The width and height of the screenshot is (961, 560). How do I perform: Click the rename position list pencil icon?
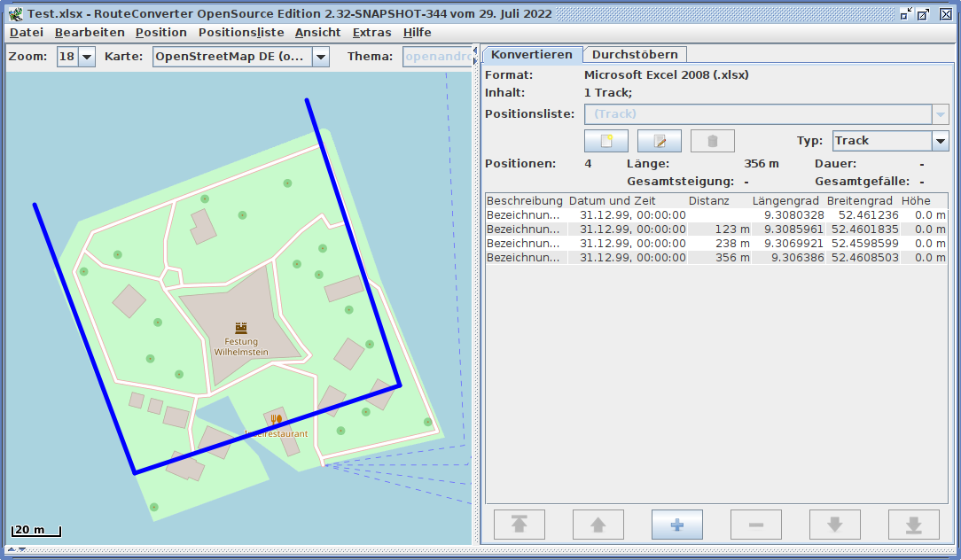coord(659,141)
